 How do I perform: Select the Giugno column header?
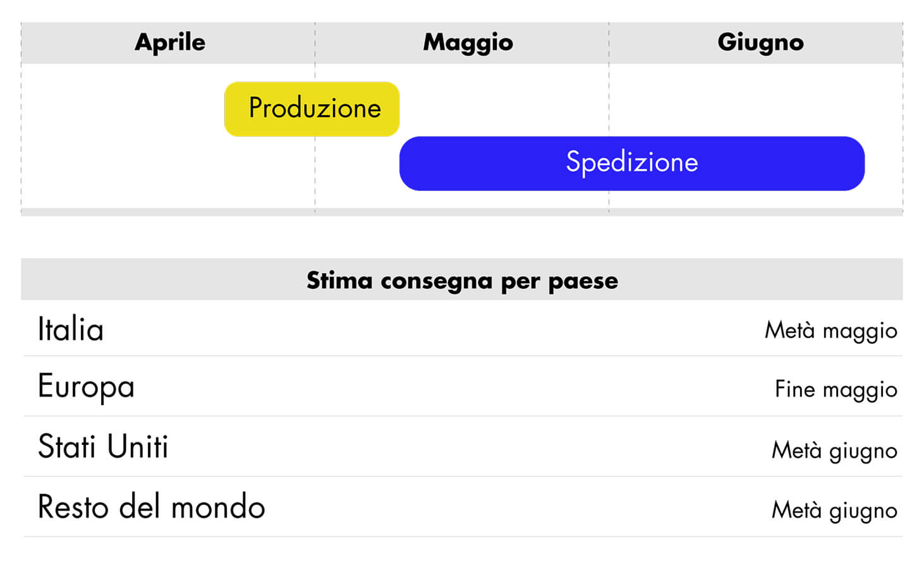760,42
